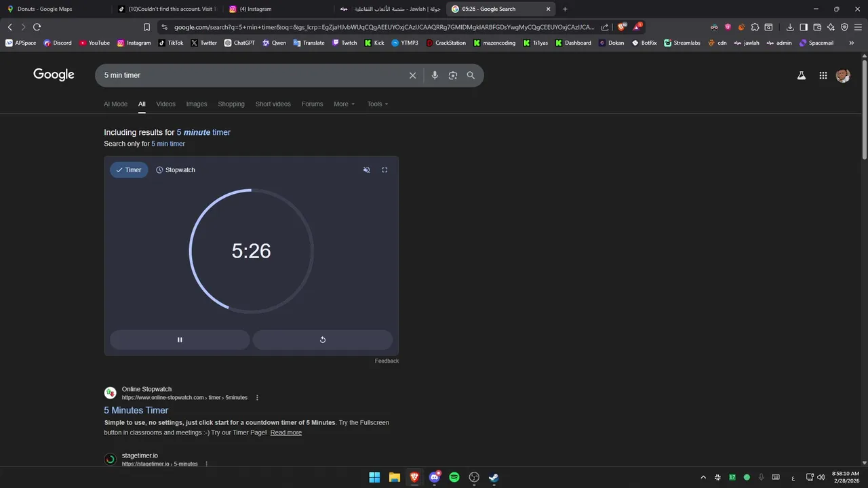Open Brave Wallet
Viewport: 868px width, 488px height.
click(x=817, y=27)
